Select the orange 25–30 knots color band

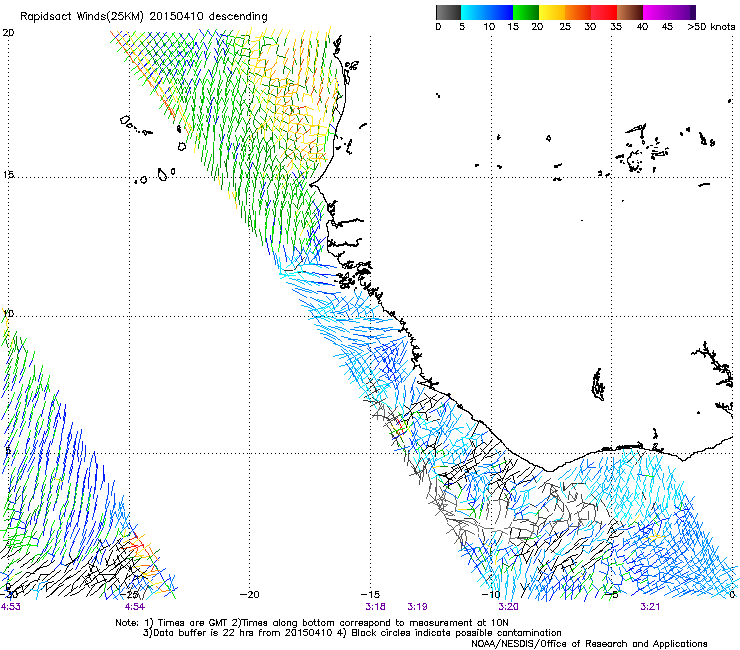click(578, 12)
